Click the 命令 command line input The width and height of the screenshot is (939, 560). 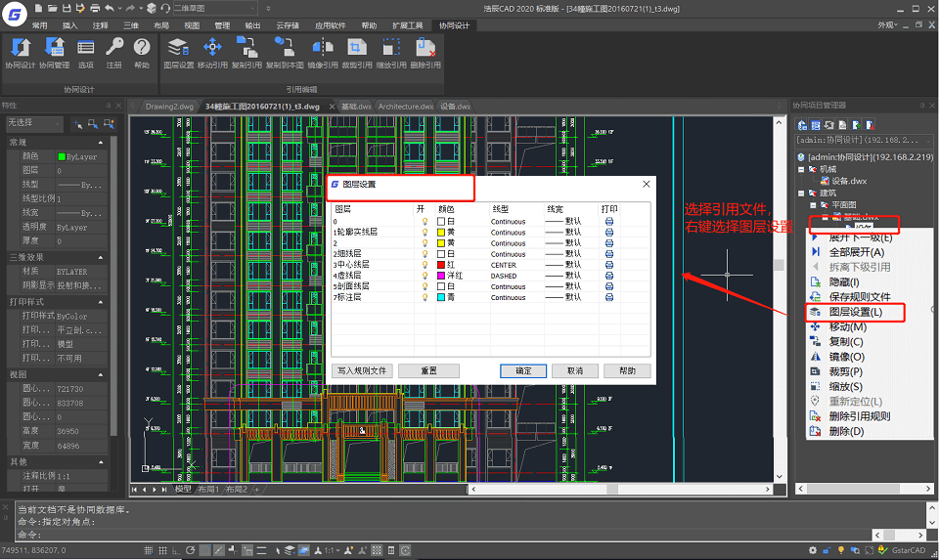pyautogui.click(x=443, y=535)
